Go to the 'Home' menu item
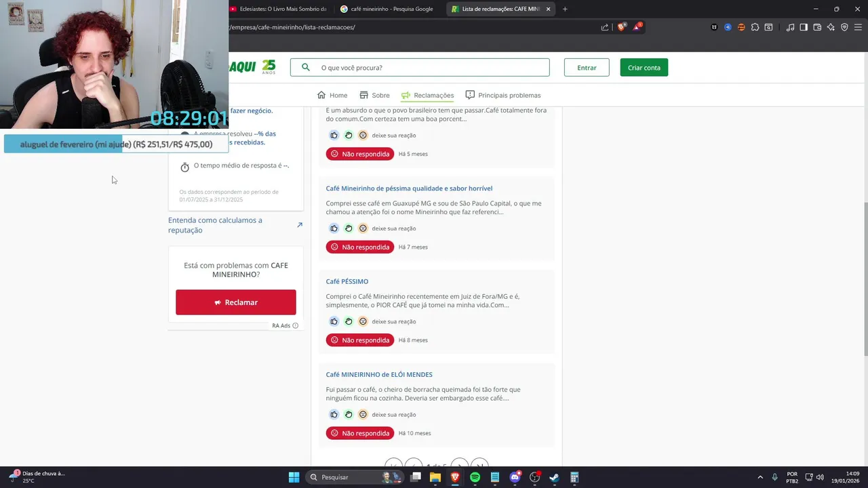This screenshot has width=868, height=488. pyautogui.click(x=332, y=95)
